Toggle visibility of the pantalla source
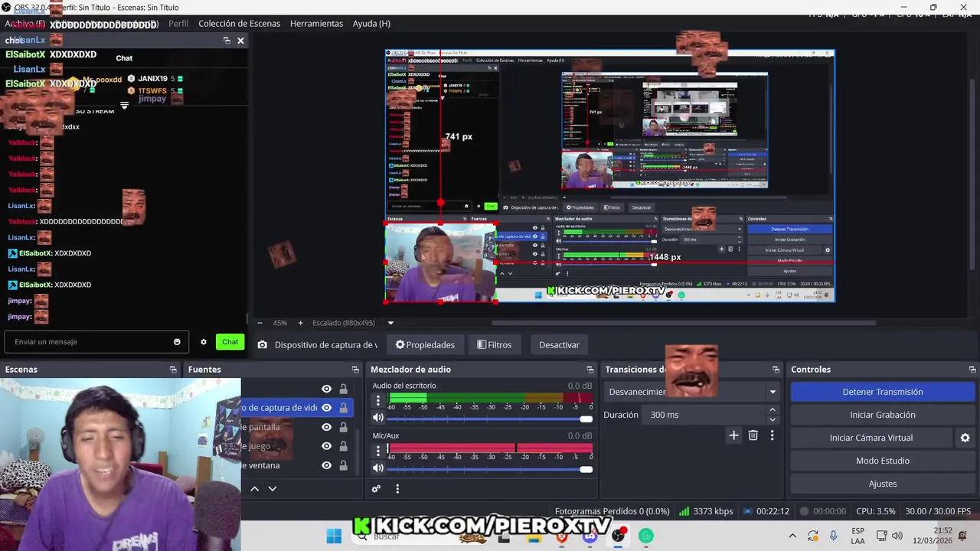This screenshot has width=980, height=551. 327,427
